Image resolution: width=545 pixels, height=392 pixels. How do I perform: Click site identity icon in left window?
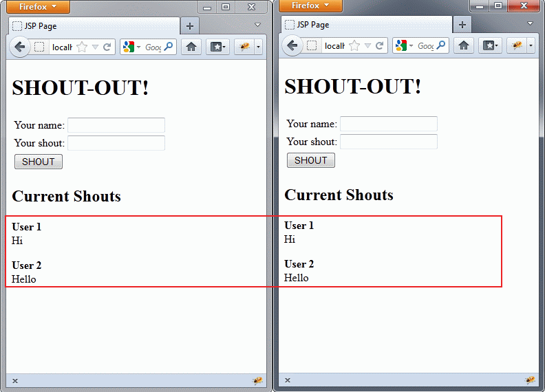[x=39, y=47]
